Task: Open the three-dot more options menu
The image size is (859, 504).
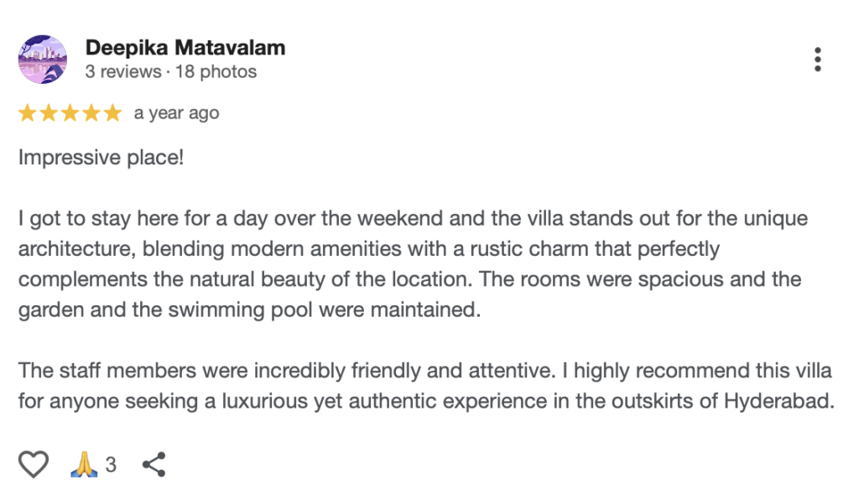Action: click(817, 60)
